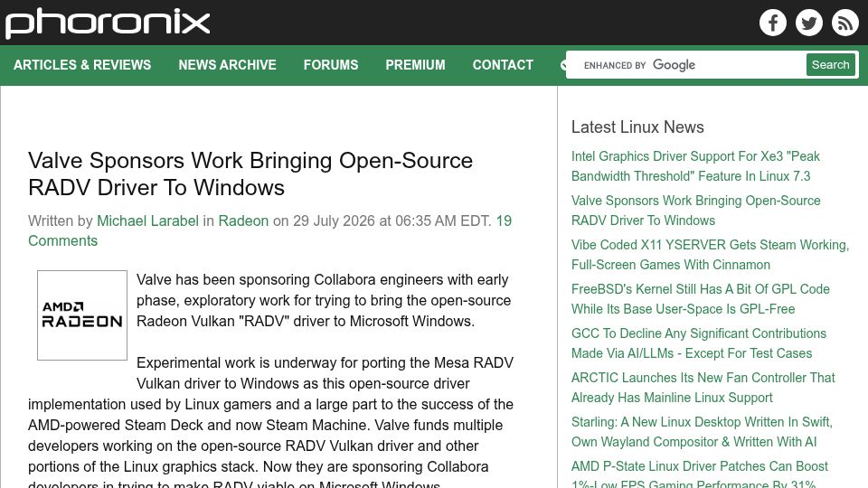
Task: Open News Archive menu item
Action: tap(227, 65)
